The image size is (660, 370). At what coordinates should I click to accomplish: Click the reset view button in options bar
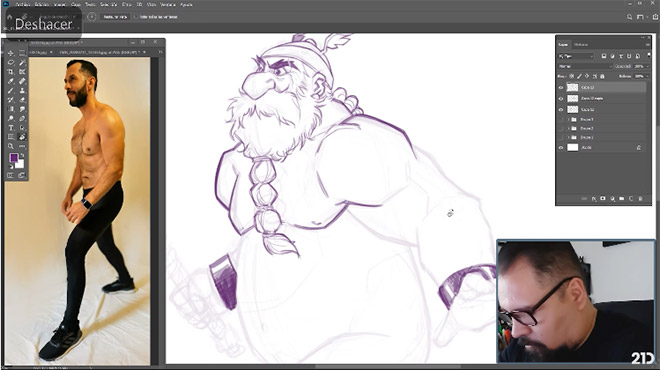point(115,17)
